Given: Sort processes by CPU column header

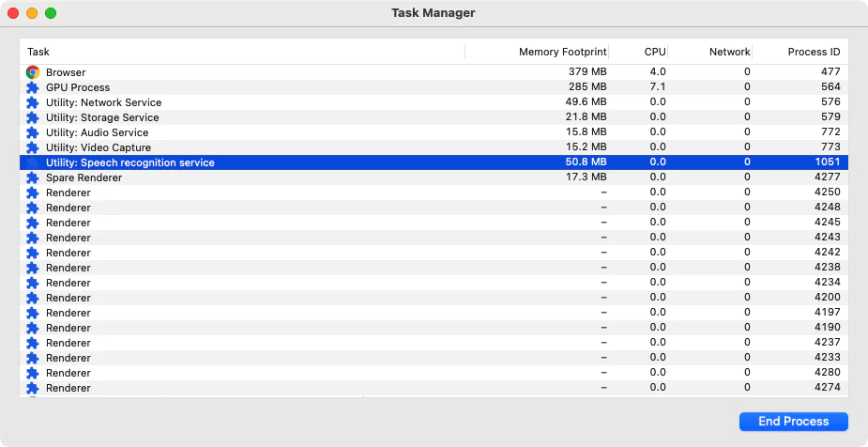Looking at the screenshot, I should [x=655, y=52].
